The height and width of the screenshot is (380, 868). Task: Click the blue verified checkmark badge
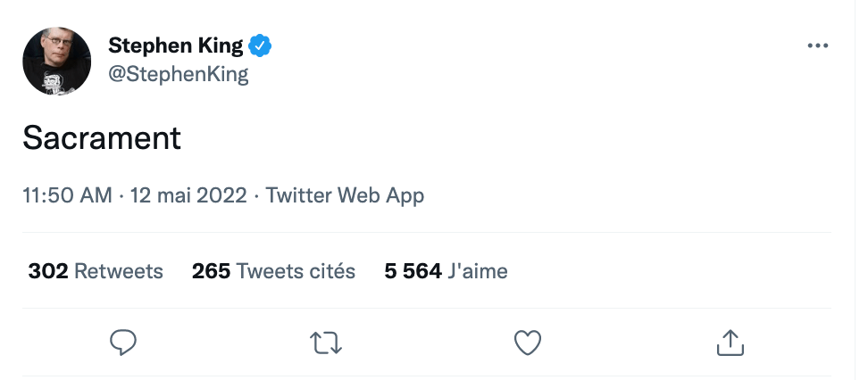click(x=261, y=45)
